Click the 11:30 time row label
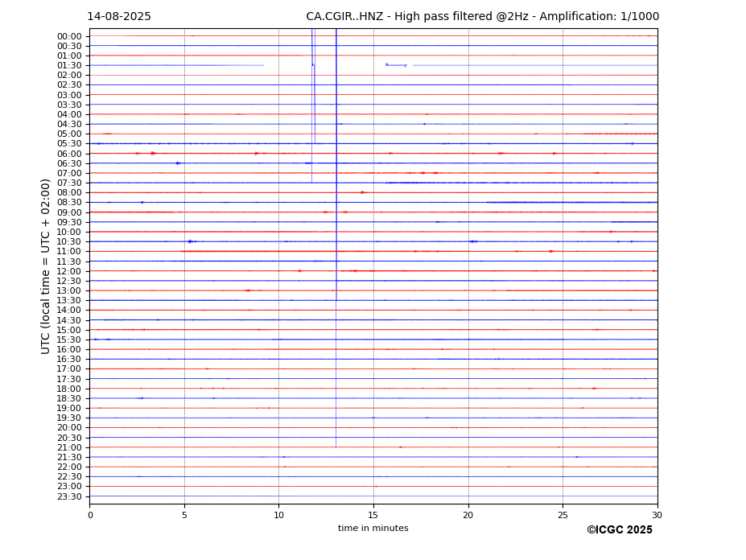746x560 pixels. point(69,261)
